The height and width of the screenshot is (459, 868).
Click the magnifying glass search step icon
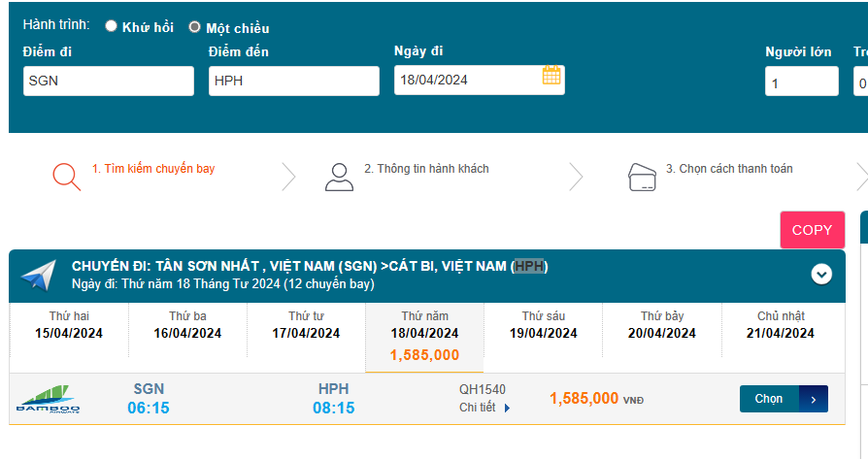coord(66,176)
